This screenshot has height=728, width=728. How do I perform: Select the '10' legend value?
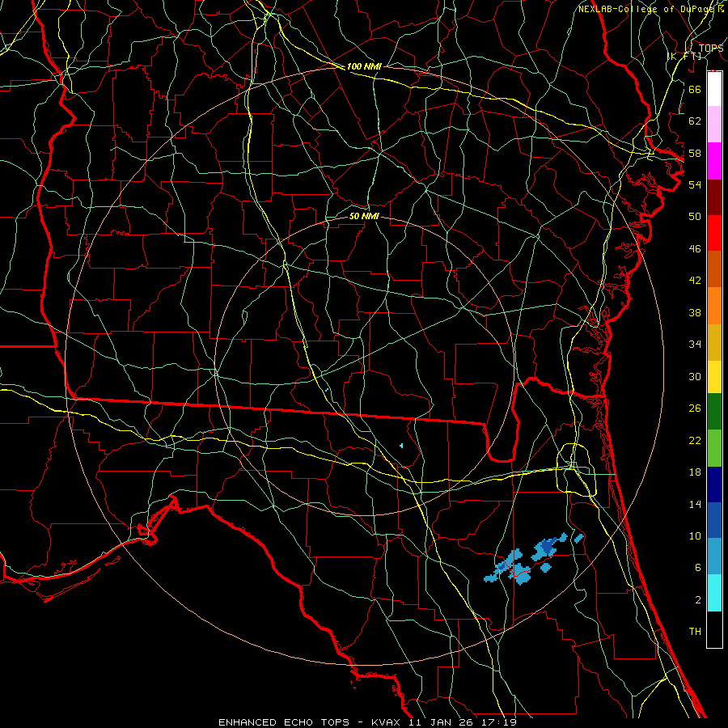click(695, 536)
